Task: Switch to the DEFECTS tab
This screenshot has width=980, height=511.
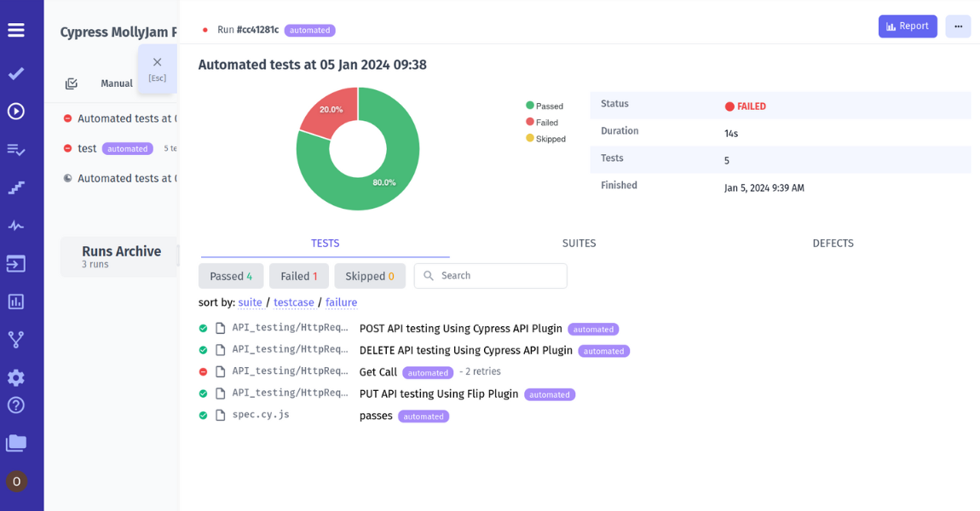Action: (x=833, y=243)
